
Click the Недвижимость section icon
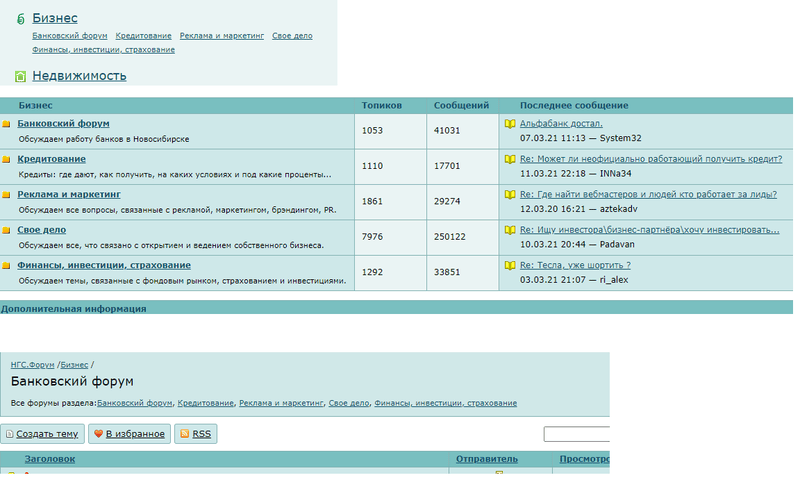coord(20,76)
